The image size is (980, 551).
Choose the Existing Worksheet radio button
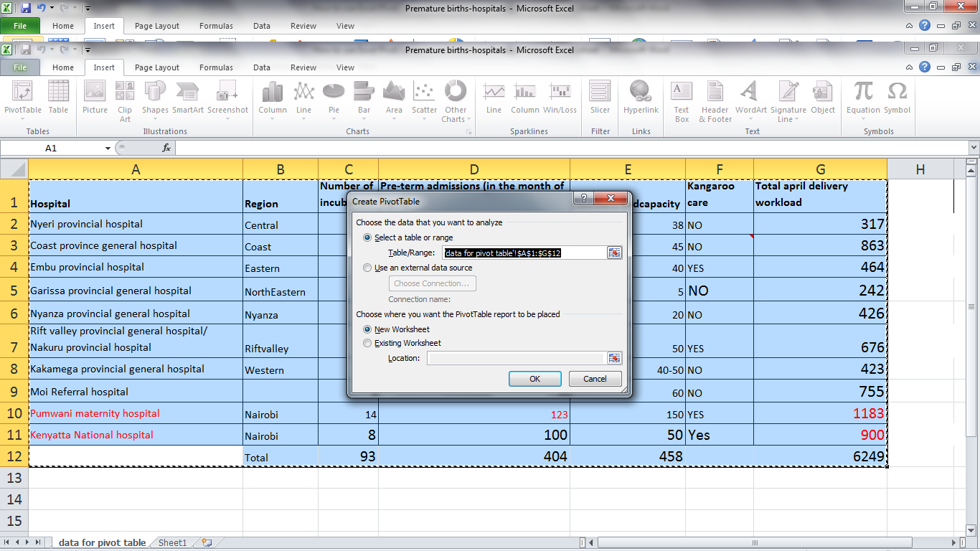click(368, 343)
